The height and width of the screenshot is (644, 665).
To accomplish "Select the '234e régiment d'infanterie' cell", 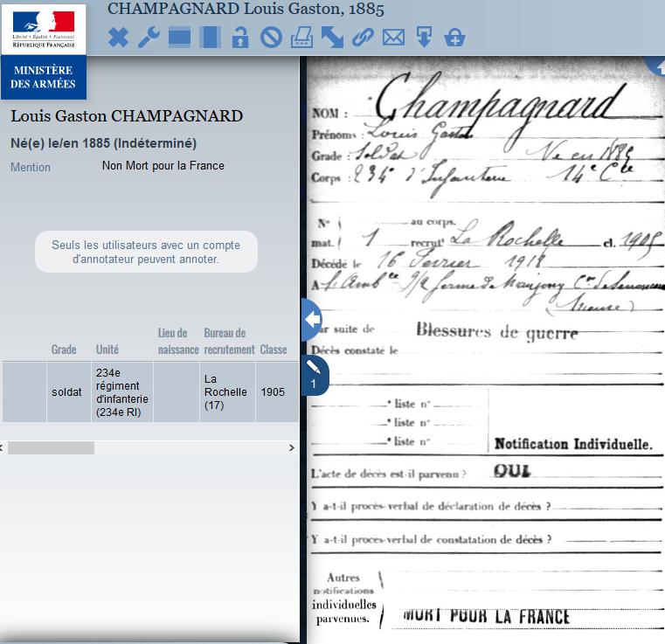I will click(122, 392).
